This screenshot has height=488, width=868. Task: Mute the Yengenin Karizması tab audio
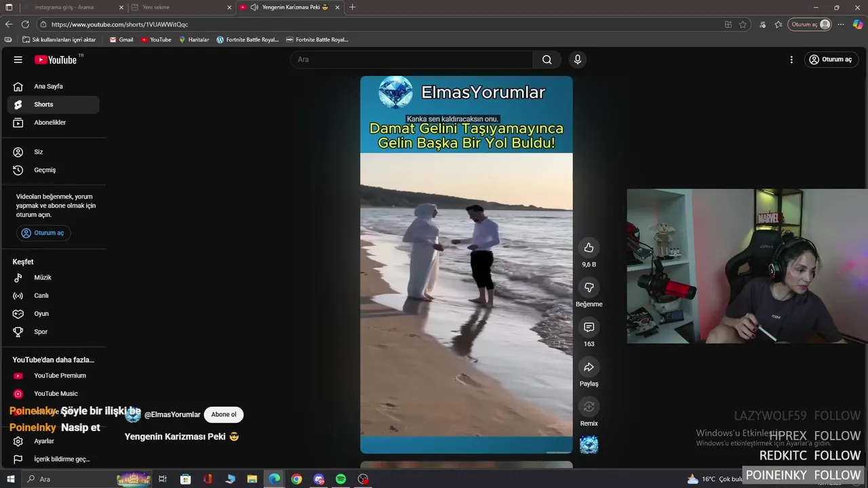[254, 7]
